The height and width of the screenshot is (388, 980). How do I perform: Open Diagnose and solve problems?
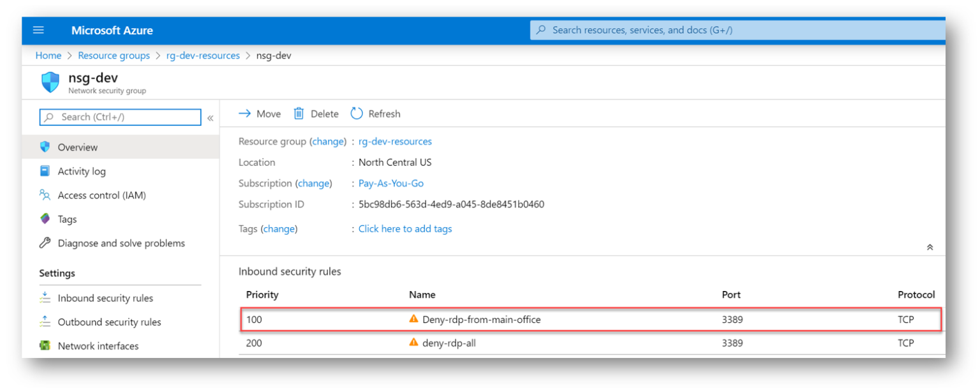pyautogui.click(x=121, y=243)
